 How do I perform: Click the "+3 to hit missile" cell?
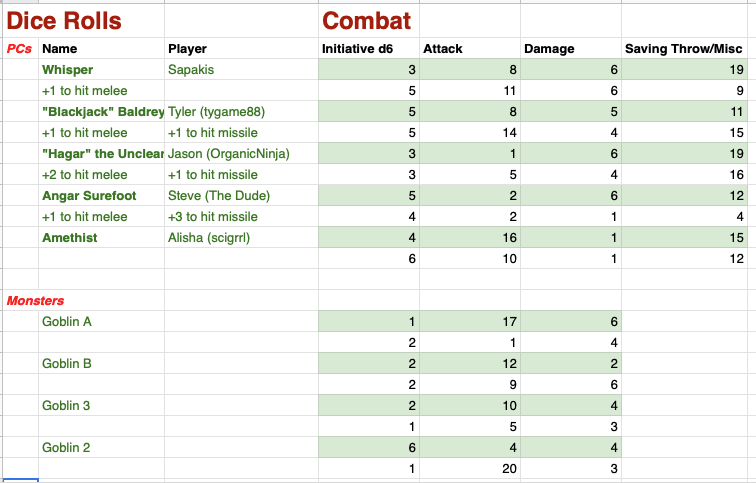(x=213, y=216)
